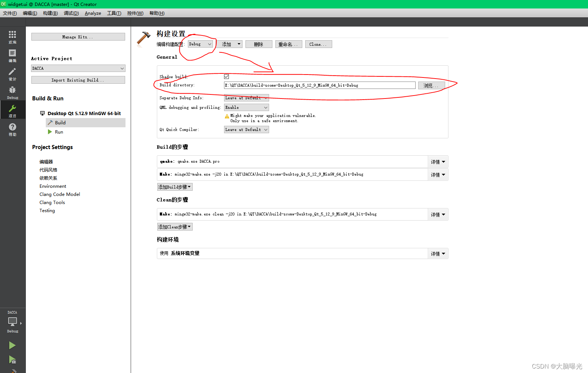The image size is (588, 373).
Task: Open QML debugging and profiling dropdown
Action: point(247,107)
